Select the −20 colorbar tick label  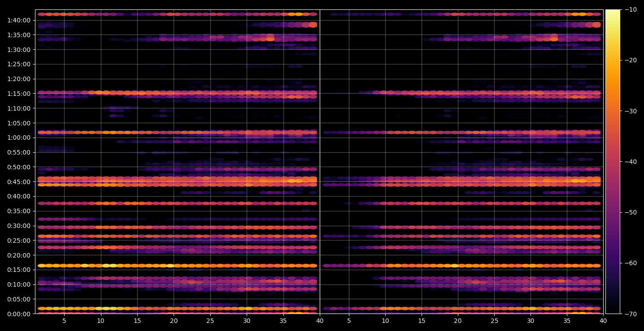pos(630,60)
